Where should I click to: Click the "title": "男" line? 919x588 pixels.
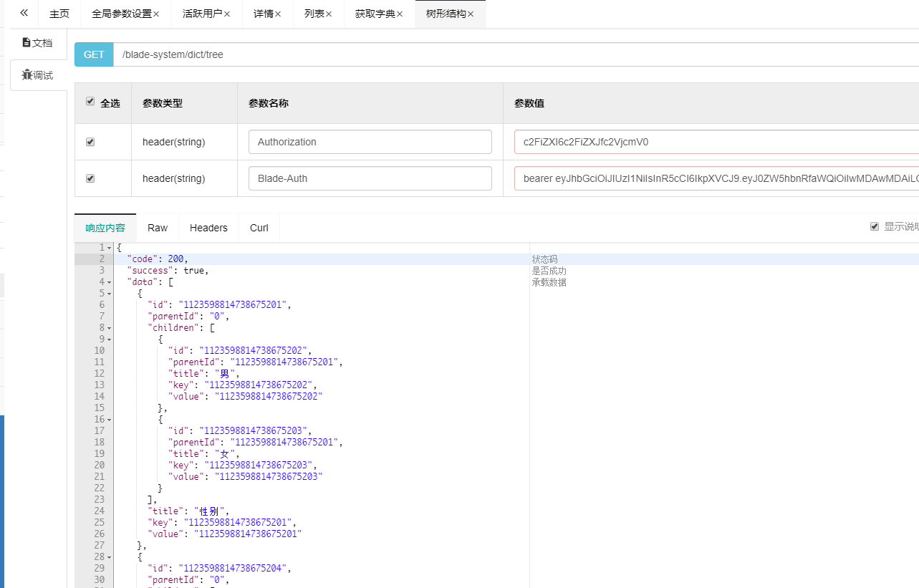pos(204,373)
